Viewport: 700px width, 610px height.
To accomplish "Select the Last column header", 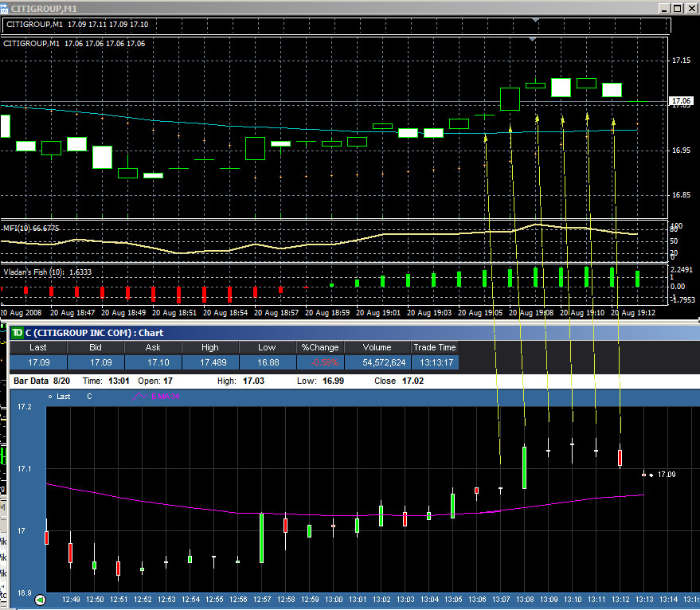I will point(37,347).
